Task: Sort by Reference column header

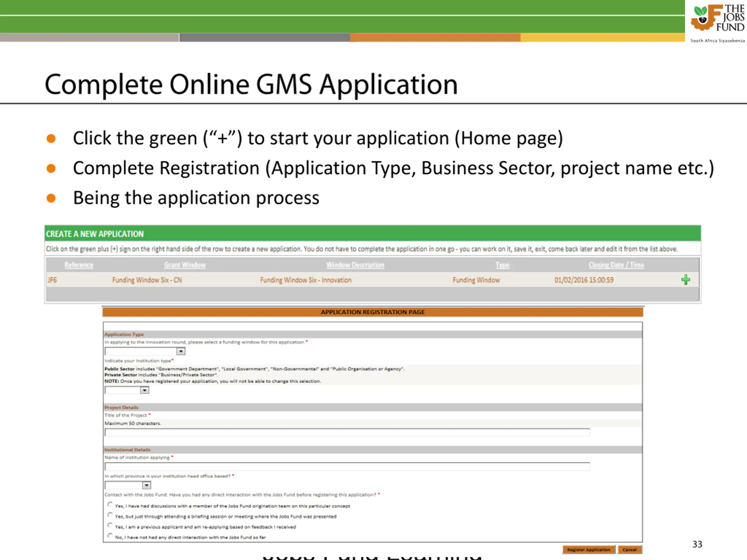Action: (x=79, y=265)
